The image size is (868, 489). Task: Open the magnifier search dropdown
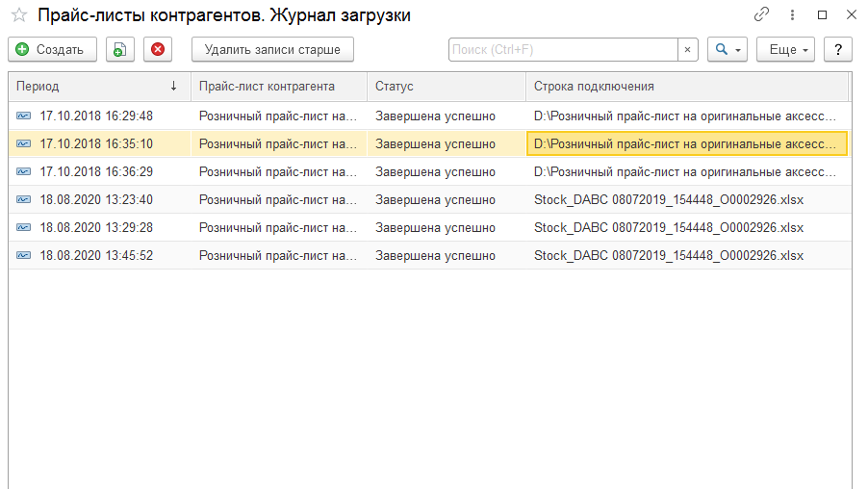tap(728, 49)
